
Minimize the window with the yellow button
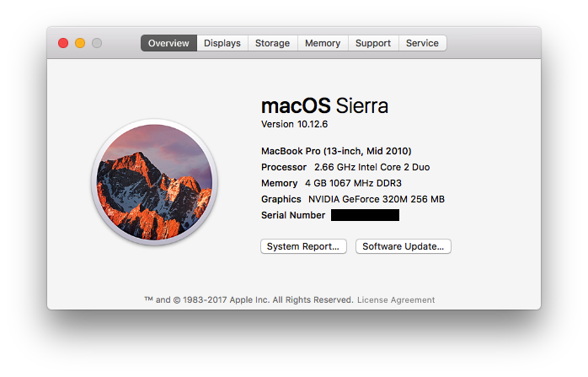coord(80,43)
